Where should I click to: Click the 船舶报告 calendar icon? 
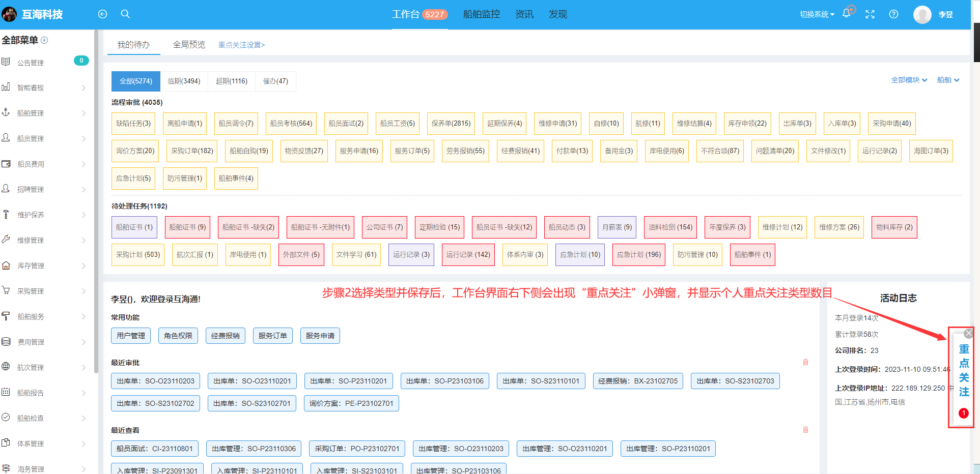6,392
